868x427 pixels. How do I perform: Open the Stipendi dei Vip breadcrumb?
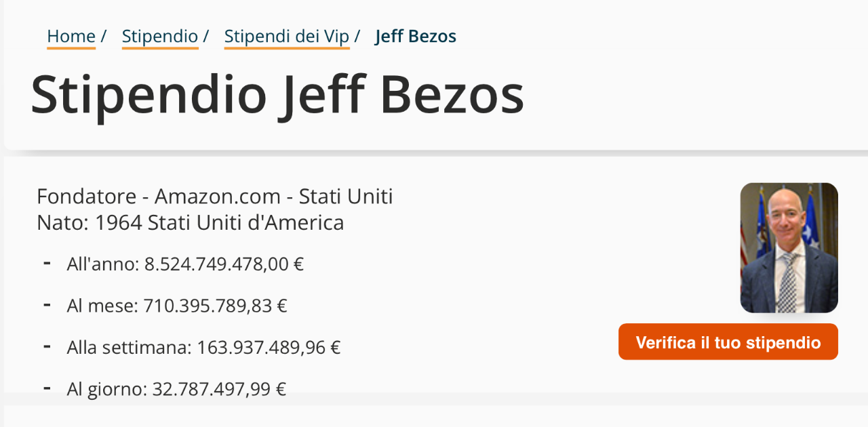[x=287, y=37]
